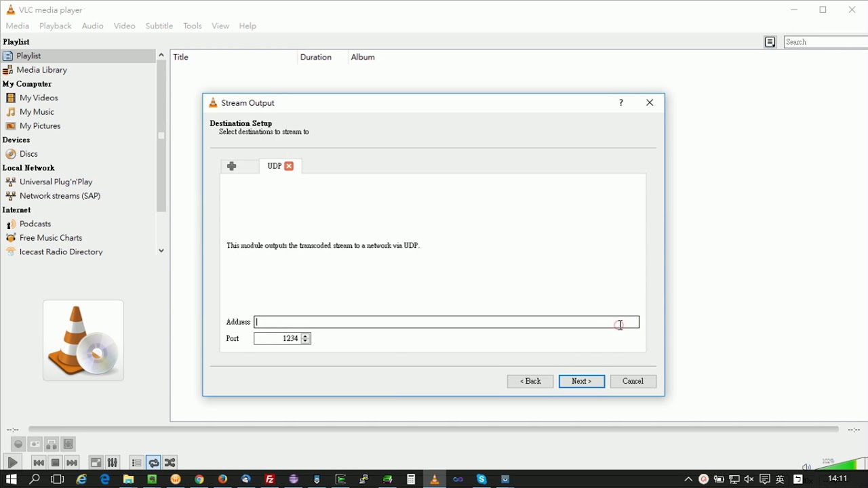Select Playlist in the sidebar
The image size is (868, 488).
coord(78,56)
